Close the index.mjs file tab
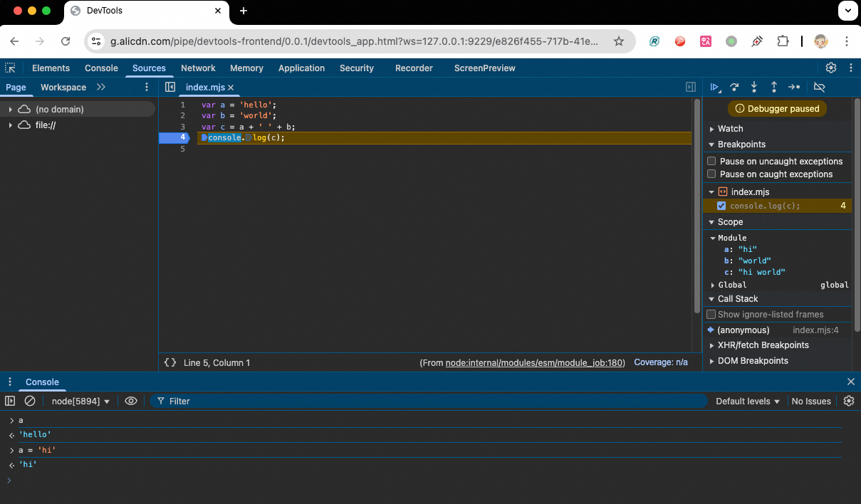 pos(231,88)
